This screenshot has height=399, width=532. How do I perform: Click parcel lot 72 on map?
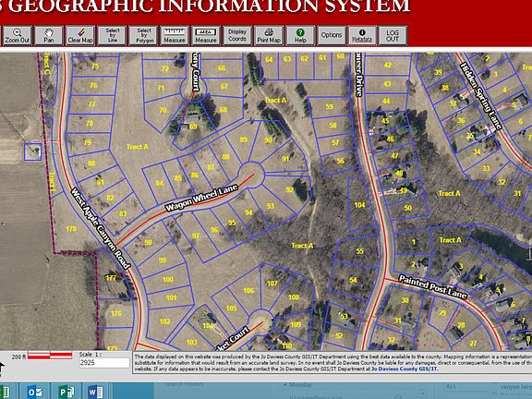click(x=165, y=68)
